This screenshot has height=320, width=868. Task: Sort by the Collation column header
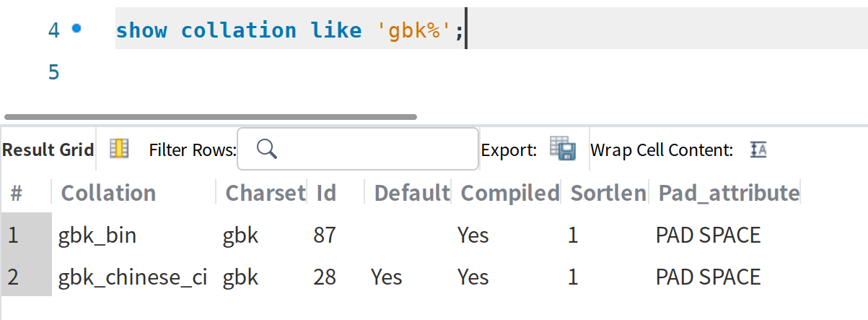(x=108, y=193)
